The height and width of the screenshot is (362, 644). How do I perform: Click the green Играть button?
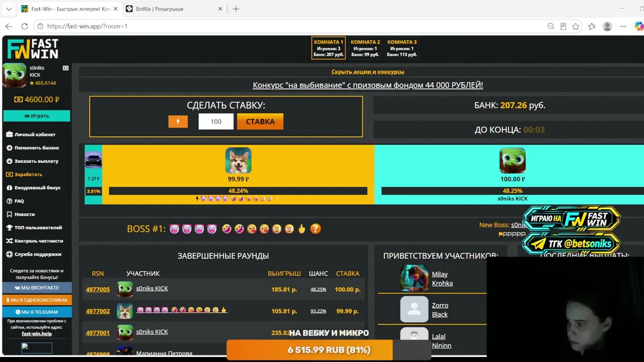[x=37, y=116]
